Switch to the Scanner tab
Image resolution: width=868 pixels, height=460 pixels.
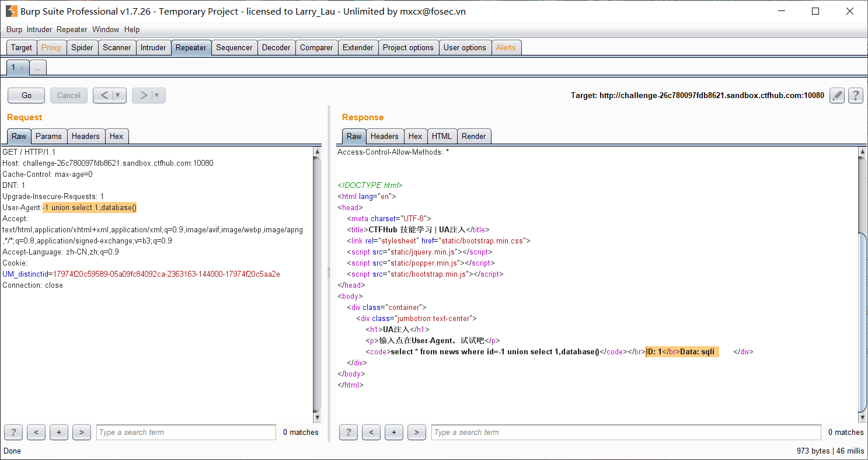point(117,48)
